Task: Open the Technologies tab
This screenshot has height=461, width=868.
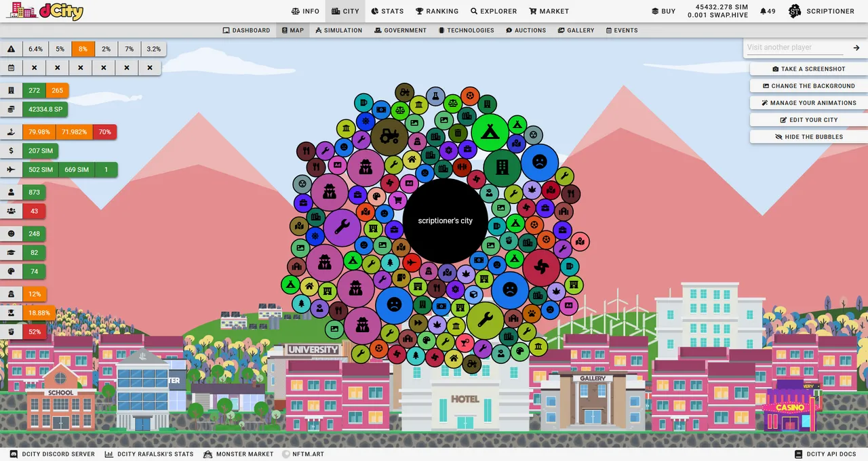Action: 466,31
